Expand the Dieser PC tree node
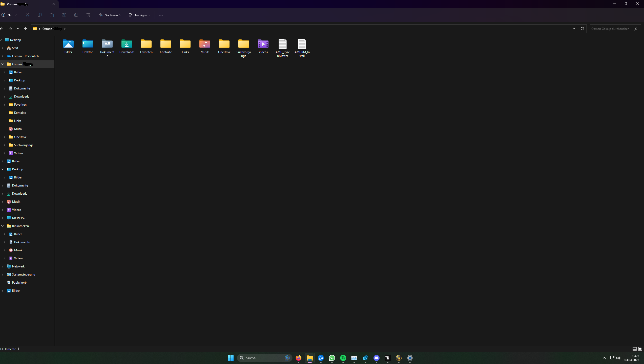This screenshot has width=644, height=364. tap(3, 218)
